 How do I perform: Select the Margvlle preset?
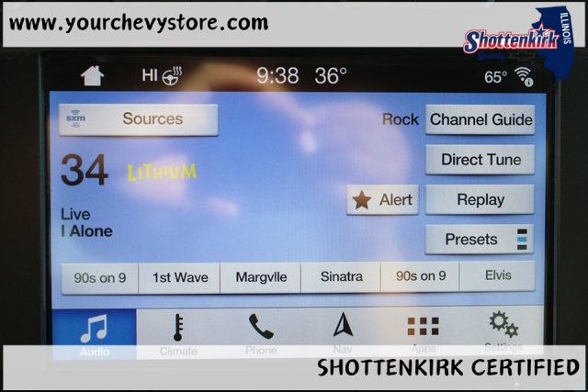(261, 277)
